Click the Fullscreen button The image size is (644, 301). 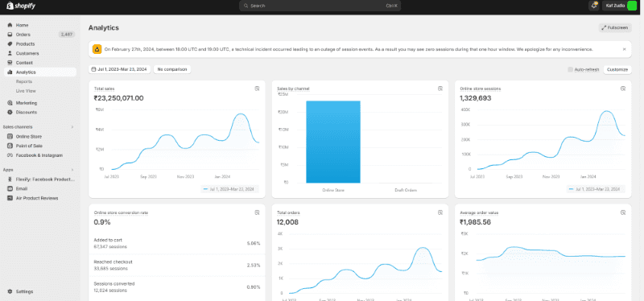(x=615, y=27)
